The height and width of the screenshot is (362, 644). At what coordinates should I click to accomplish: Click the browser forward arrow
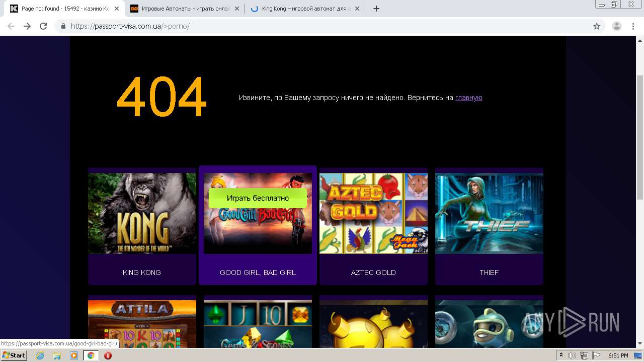point(27,26)
